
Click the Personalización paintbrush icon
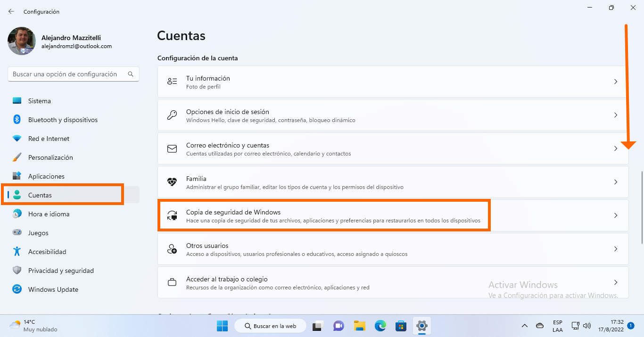(x=17, y=157)
